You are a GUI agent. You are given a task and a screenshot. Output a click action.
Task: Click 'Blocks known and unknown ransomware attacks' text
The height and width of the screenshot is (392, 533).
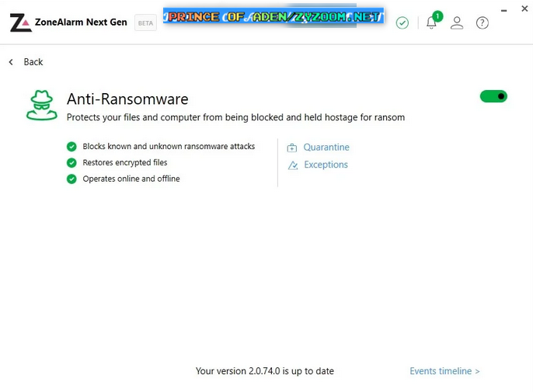[x=169, y=147]
